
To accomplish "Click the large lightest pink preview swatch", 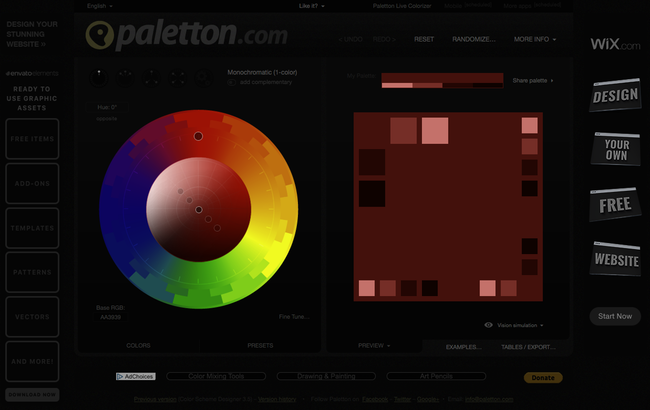I will click(435, 131).
